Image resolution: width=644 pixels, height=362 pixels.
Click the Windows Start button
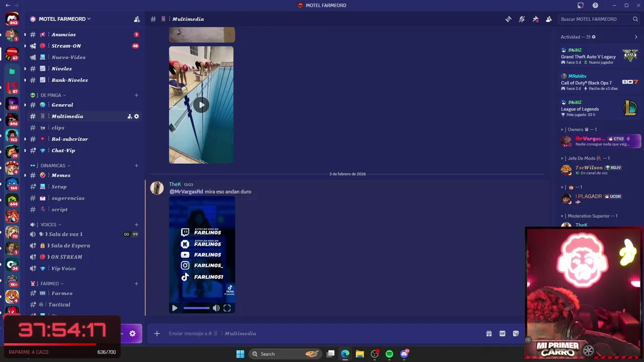(x=240, y=354)
